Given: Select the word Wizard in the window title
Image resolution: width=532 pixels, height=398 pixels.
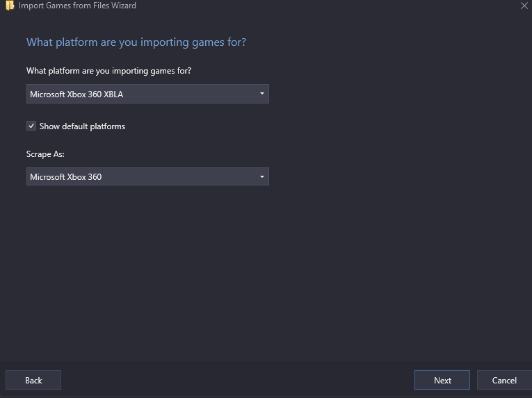Looking at the screenshot, I should [x=124, y=6].
